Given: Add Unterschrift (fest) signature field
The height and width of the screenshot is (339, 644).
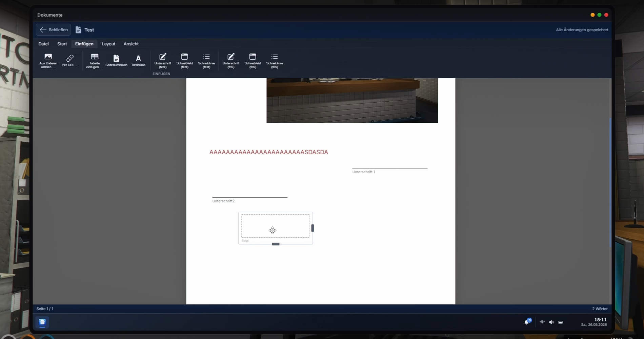Looking at the screenshot, I should 163,61.
